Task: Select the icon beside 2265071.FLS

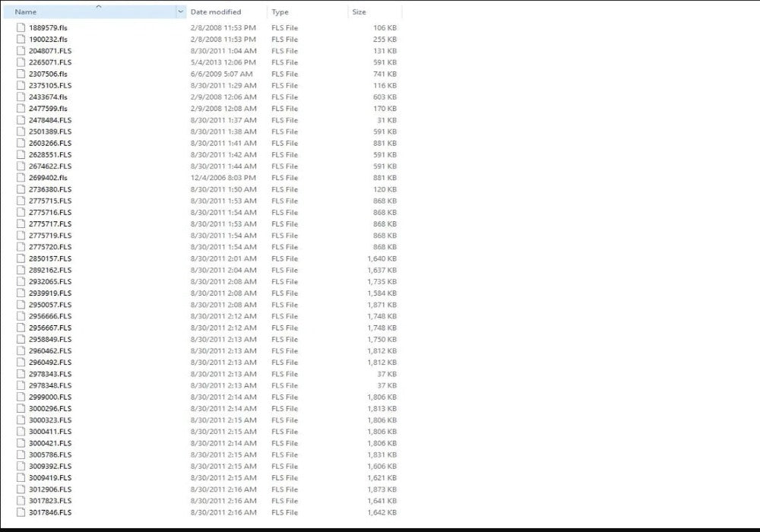Action: coord(21,62)
